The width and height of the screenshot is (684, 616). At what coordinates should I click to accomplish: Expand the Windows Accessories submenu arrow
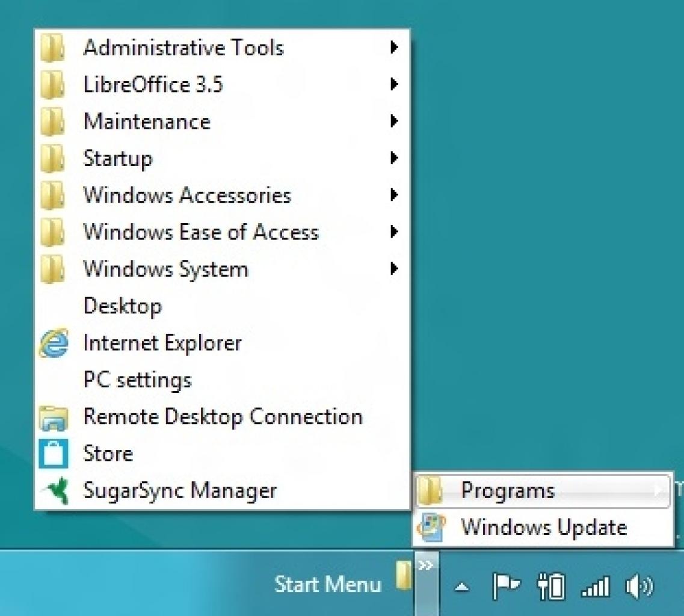(x=394, y=194)
